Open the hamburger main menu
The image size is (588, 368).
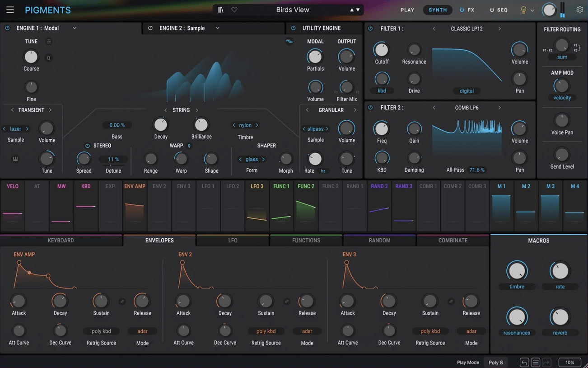pos(10,9)
